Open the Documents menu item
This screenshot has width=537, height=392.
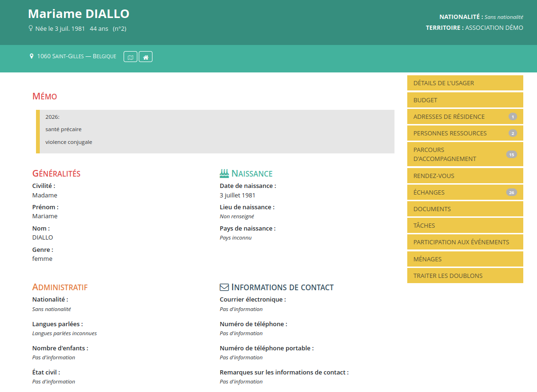coord(465,209)
